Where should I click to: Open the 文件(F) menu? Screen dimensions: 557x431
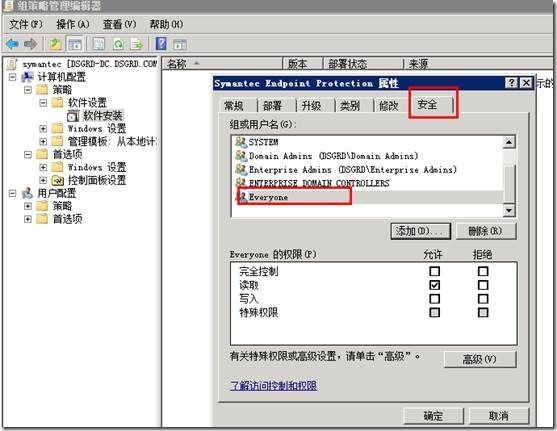pyautogui.click(x=26, y=24)
